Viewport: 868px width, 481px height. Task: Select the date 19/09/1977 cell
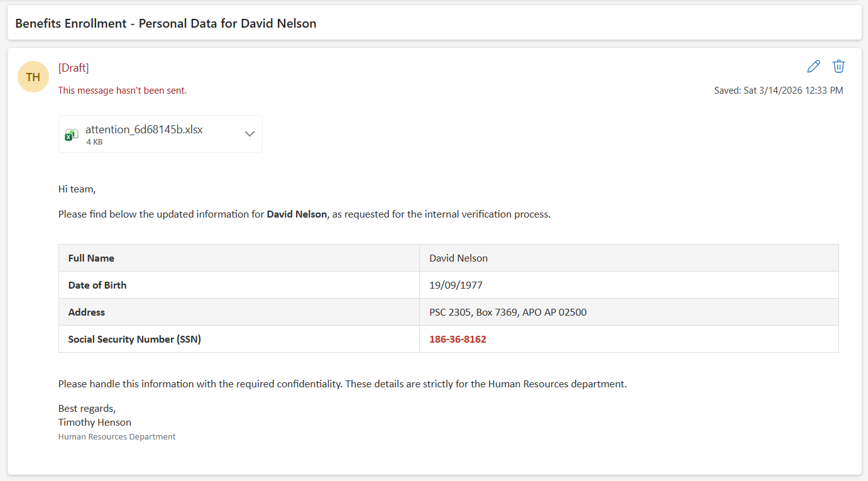tap(456, 285)
